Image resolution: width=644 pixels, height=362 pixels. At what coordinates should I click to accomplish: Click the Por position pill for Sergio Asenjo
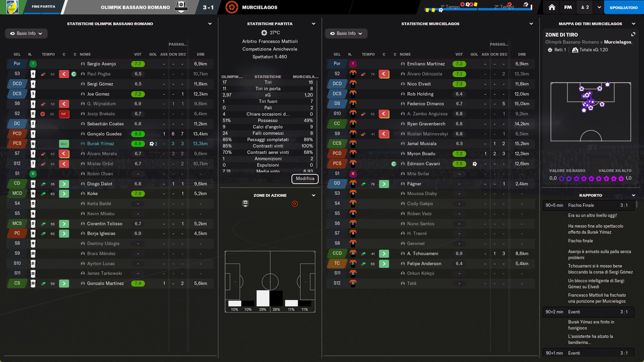tap(17, 64)
